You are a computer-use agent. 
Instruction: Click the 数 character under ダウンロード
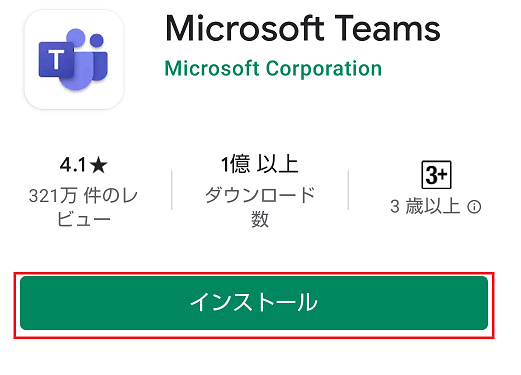pos(260,220)
